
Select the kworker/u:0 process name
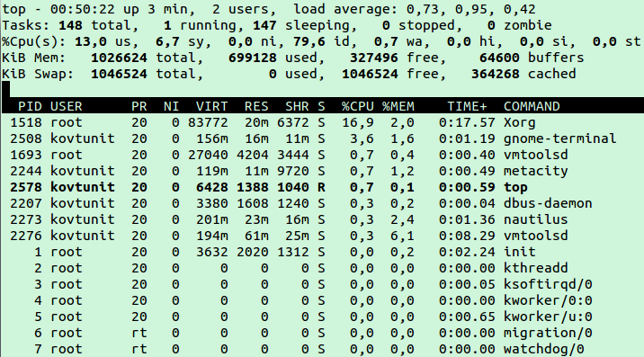[548, 317]
